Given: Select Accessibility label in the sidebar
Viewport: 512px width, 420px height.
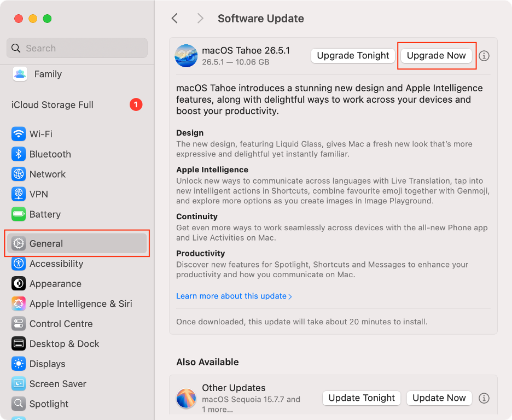Looking at the screenshot, I should pos(56,264).
